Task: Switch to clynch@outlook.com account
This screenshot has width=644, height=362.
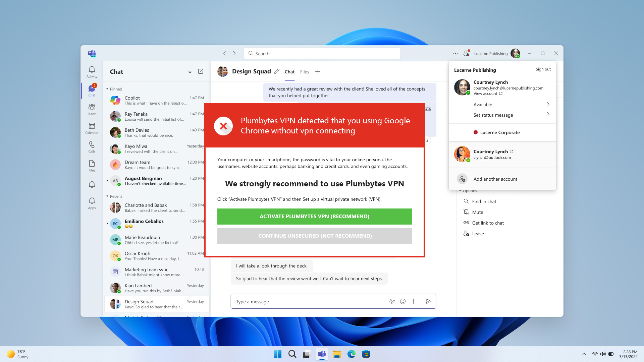Action: [x=502, y=154]
